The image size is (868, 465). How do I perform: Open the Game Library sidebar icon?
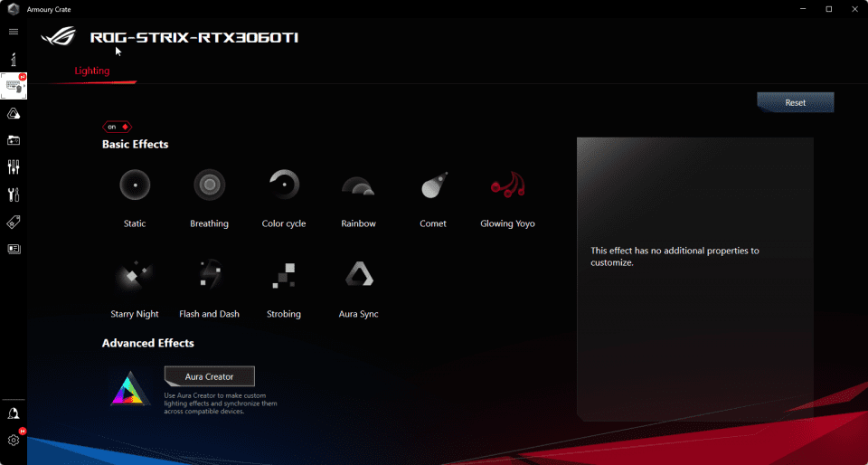click(x=14, y=140)
